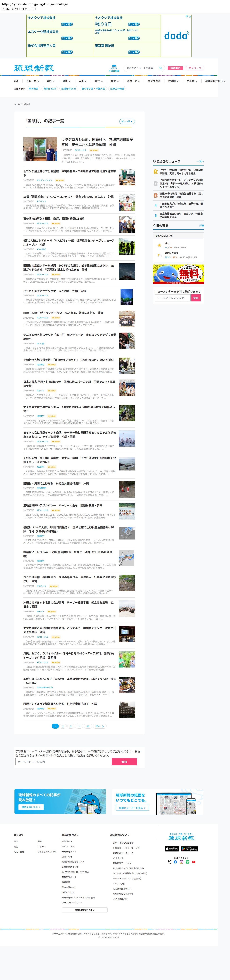Open the 新しい順 sort dropdown
Viewport: 230px width, 980px height.
coord(127,121)
